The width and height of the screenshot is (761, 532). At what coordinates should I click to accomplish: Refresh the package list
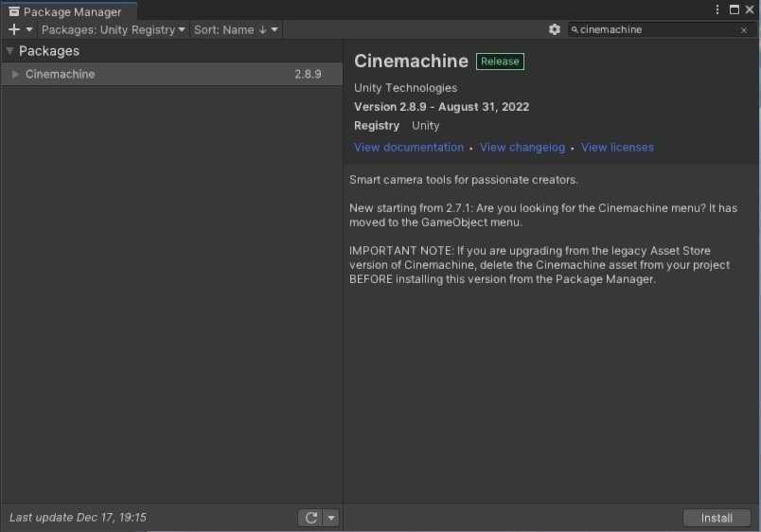[311, 518]
